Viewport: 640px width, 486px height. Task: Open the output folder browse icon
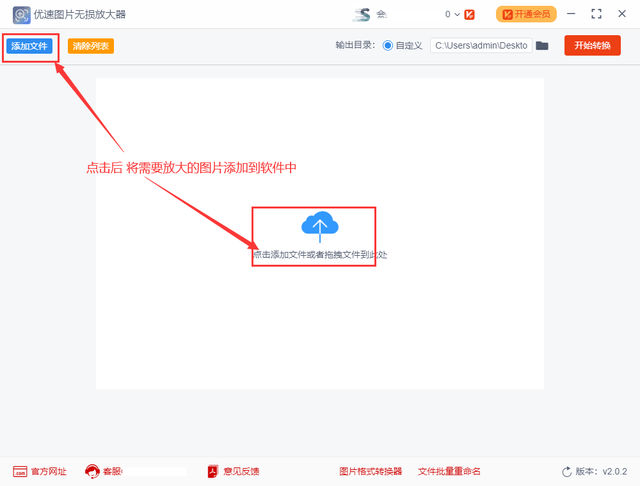point(542,46)
